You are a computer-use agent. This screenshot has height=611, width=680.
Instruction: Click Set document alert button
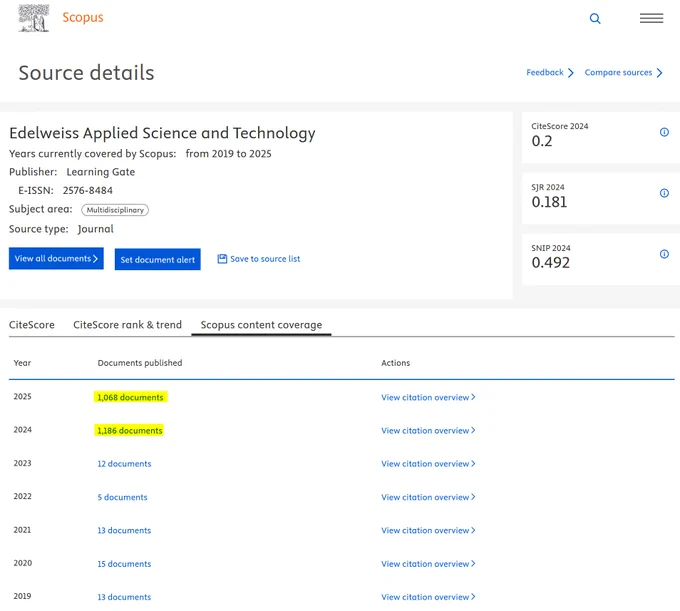(x=157, y=259)
